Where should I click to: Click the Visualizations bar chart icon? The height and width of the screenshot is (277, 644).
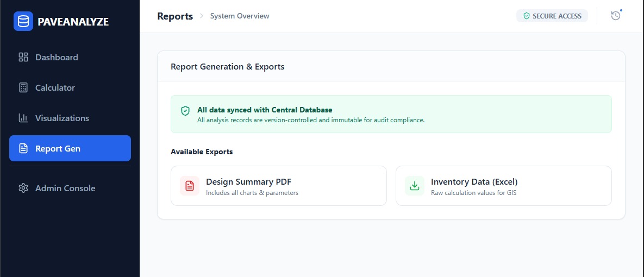pos(23,118)
